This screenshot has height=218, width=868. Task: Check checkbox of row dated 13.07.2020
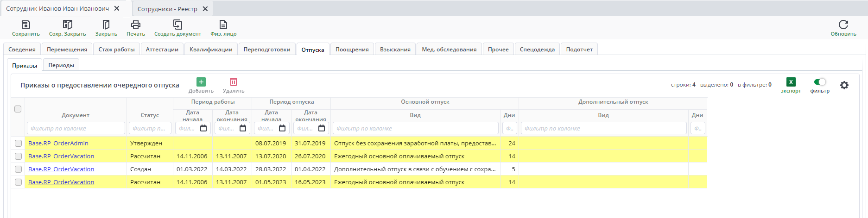(x=18, y=156)
